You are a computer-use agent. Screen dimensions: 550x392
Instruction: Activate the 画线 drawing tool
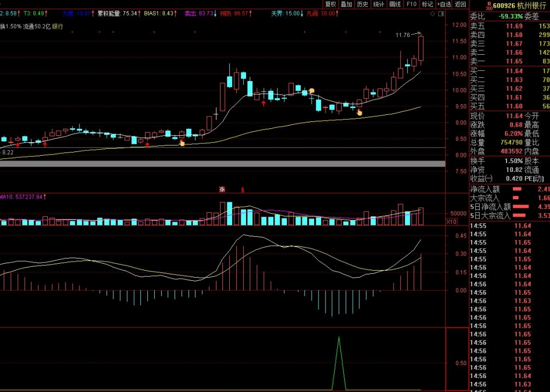pyautogui.click(x=395, y=4)
